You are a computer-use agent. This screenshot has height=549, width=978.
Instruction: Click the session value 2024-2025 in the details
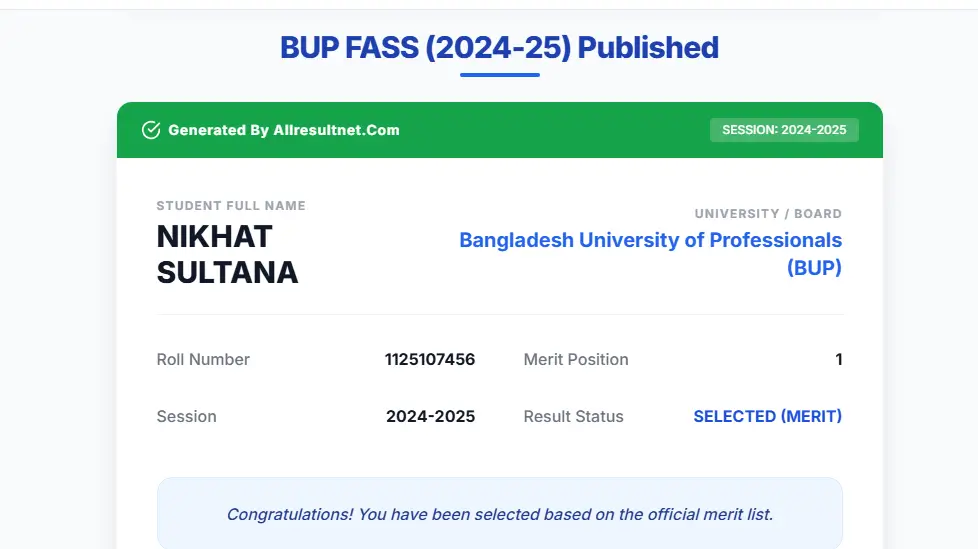pyautogui.click(x=430, y=417)
